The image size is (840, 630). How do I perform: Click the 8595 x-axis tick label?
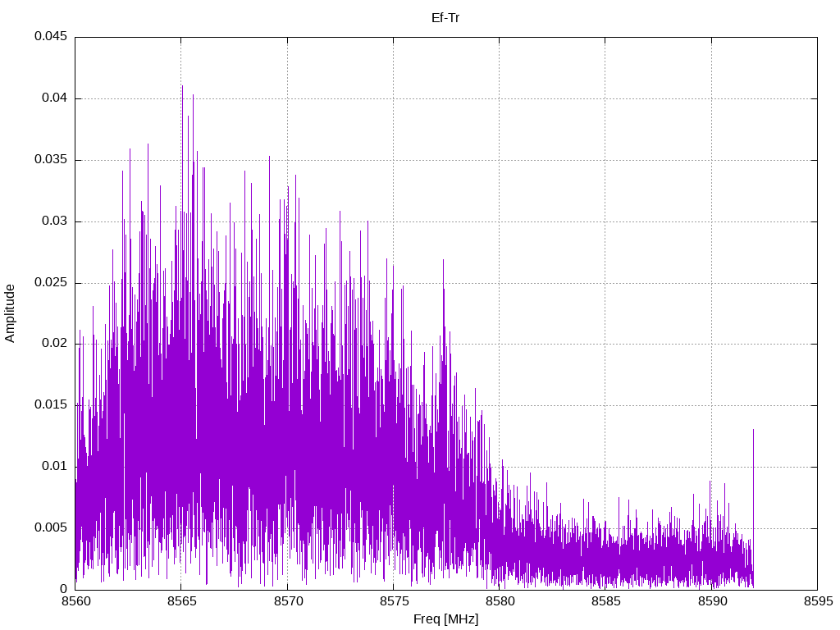tap(818, 601)
